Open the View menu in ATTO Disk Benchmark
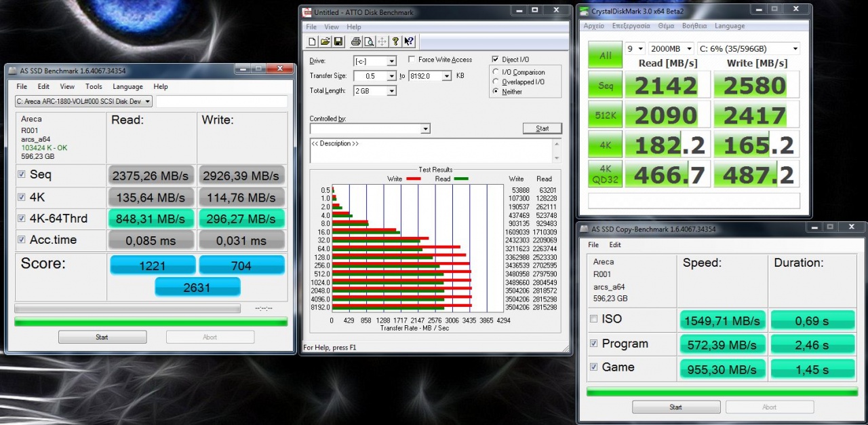The width and height of the screenshot is (868, 425). [x=332, y=27]
